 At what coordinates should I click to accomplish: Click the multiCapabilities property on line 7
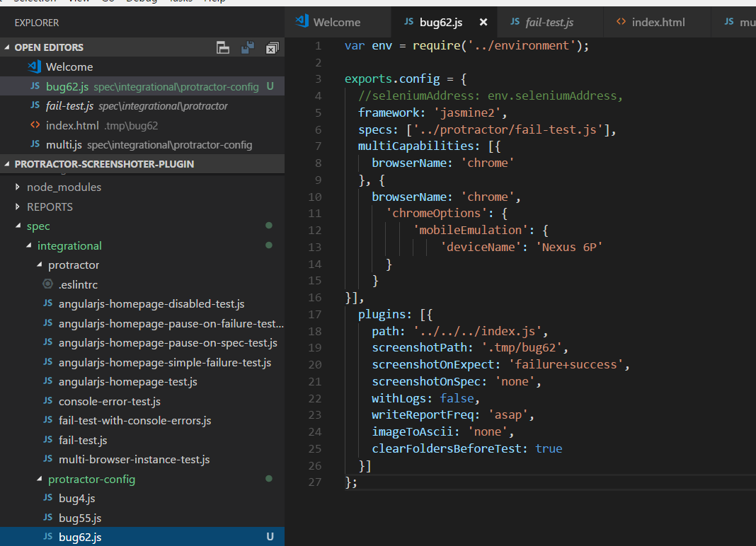416,146
